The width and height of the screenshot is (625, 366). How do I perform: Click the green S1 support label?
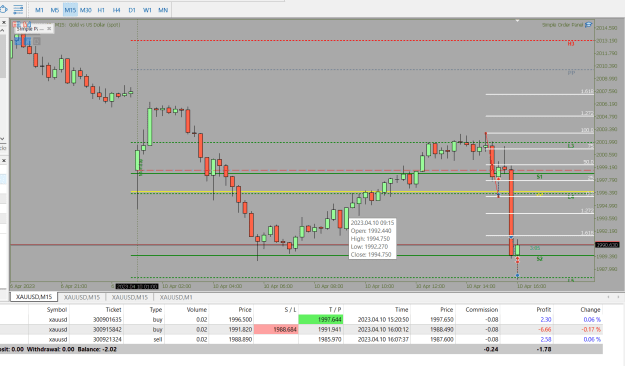539,177
